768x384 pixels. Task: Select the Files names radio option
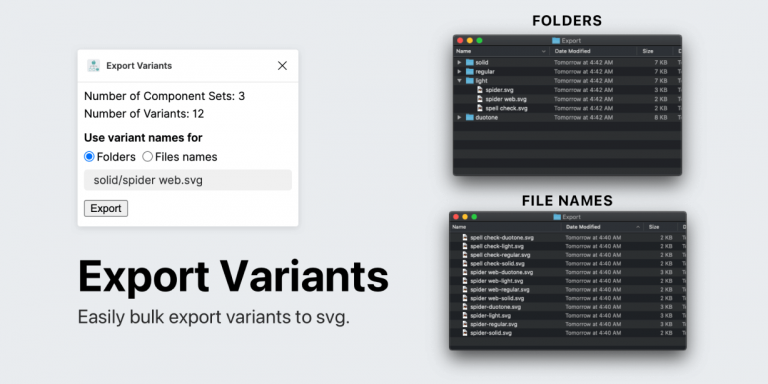click(147, 157)
